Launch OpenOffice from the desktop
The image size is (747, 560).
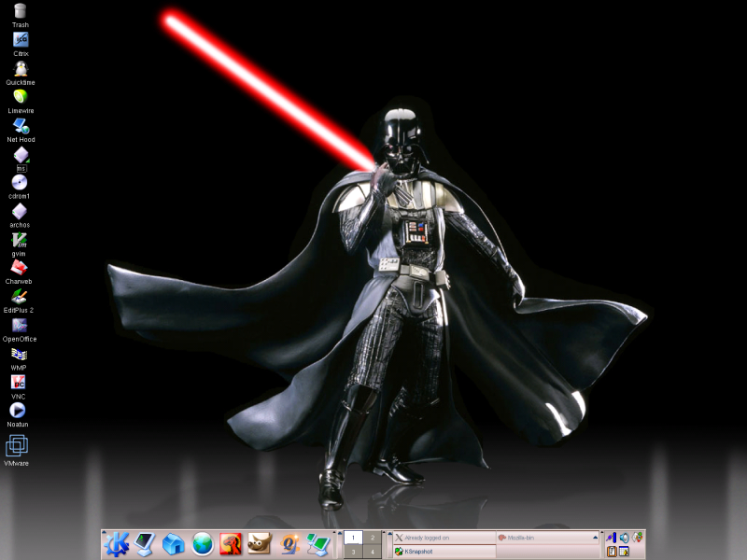tap(20, 325)
